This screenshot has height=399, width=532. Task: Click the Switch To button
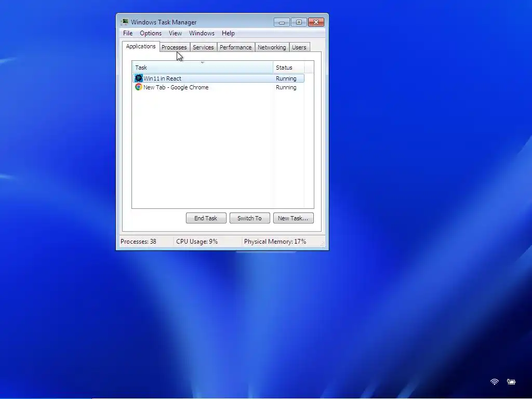[250, 218]
